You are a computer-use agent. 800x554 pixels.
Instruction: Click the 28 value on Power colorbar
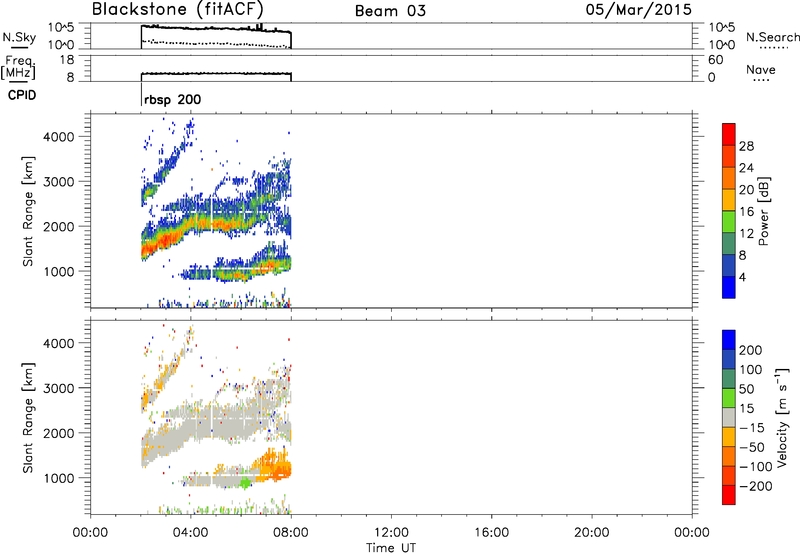click(x=746, y=146)
